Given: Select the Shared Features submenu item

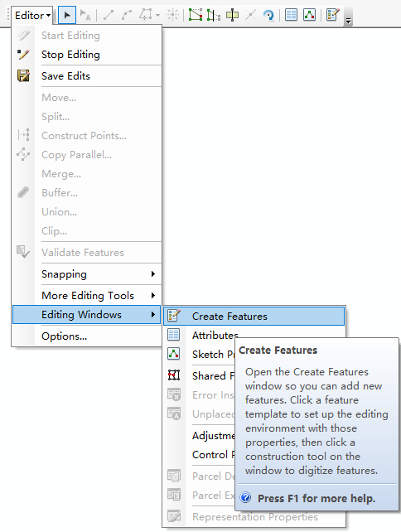Looking at the screenshot, I should coord(214,375).
